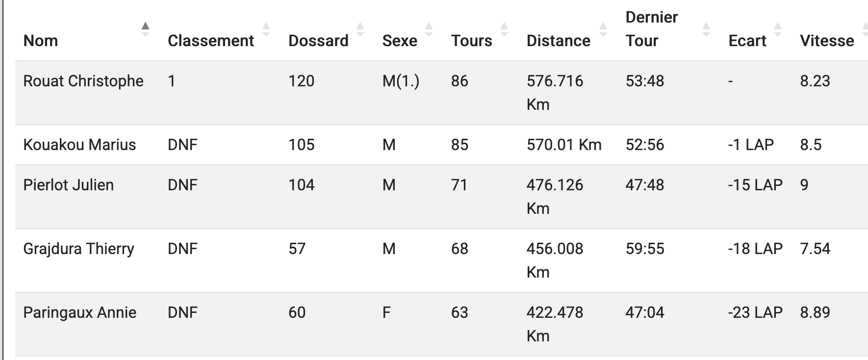Click the Distance header label
The image size is (868, 360).
(558, 41)
